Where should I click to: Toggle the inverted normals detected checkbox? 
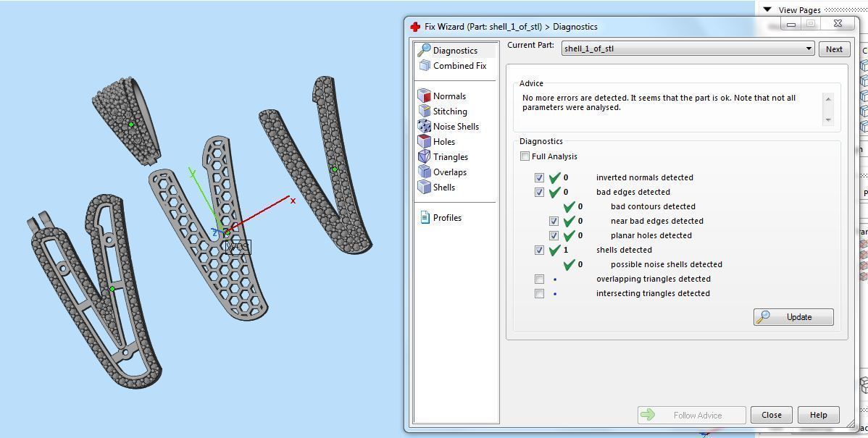coord(539,177)
